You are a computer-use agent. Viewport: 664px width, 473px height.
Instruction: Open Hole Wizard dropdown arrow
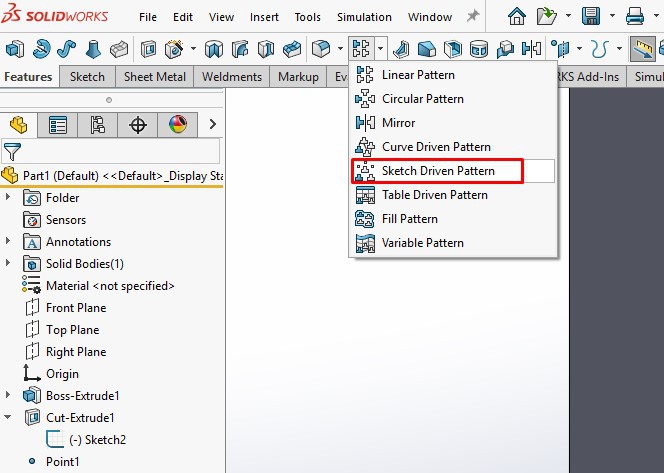(194, 49)
